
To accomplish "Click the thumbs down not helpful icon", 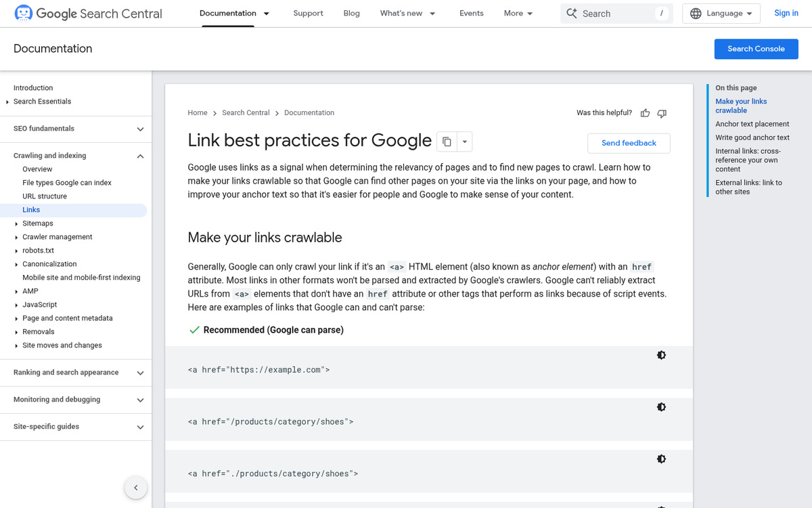I will pyautogui.click(x=662, y=113).
